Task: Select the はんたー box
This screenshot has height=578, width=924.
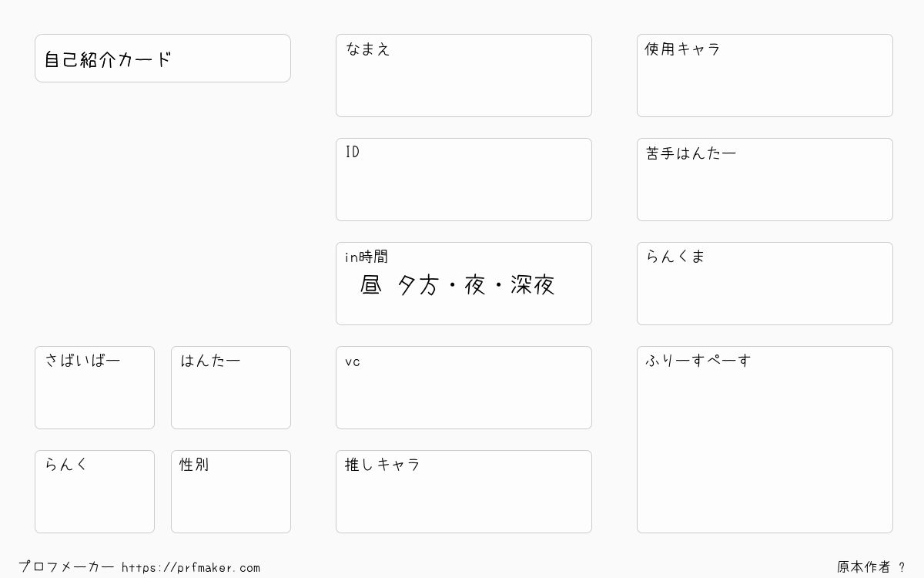Action: pyautogui.click(x=231, y=388)
